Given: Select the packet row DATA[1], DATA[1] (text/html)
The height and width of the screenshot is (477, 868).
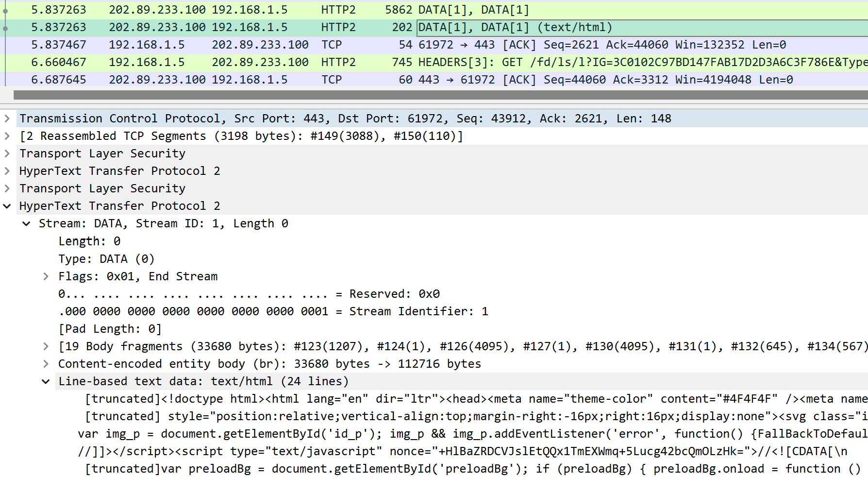Looking at the screenshot, I should (434, 27).
